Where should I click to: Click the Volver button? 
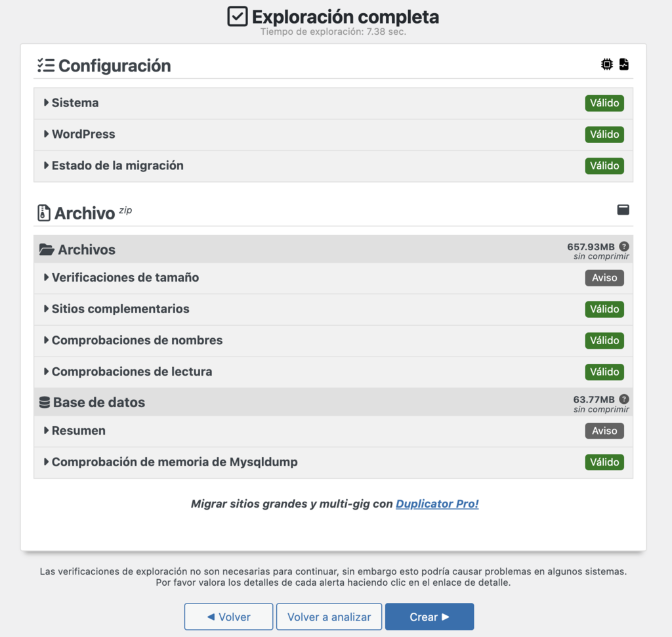point(228,616)
